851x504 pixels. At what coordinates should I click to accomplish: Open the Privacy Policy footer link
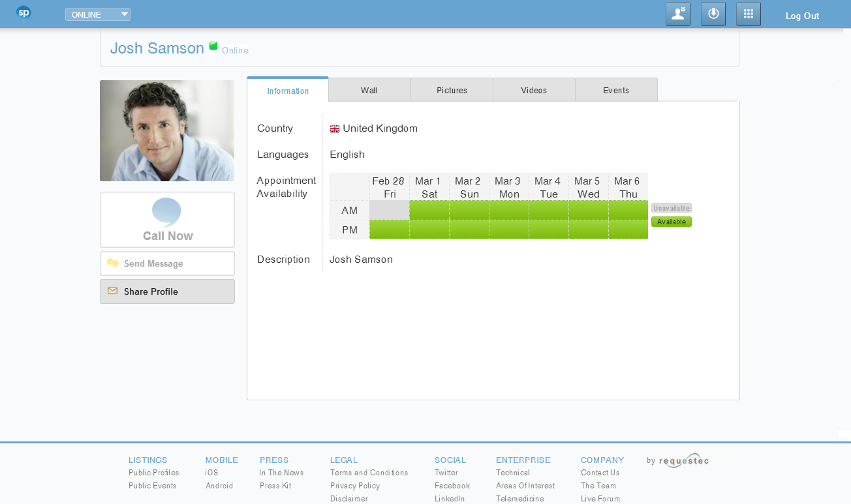355,486
